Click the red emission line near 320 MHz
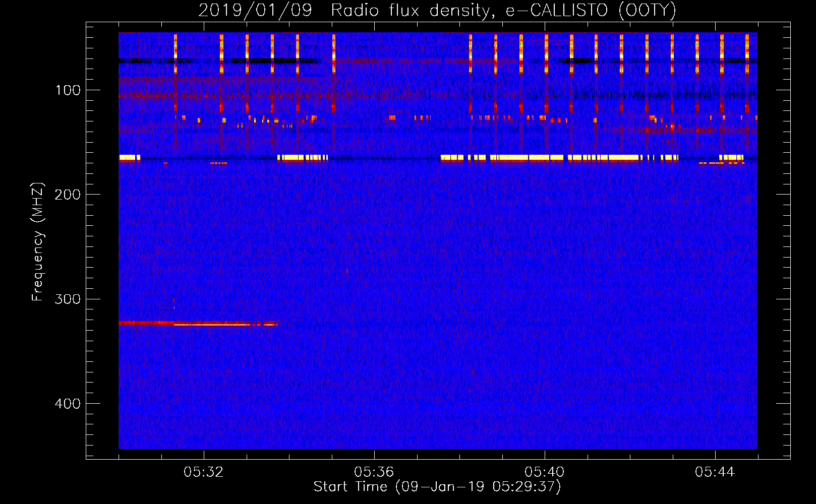The width and height of the screenshot is (816, 504). click(x=198, y=323)
